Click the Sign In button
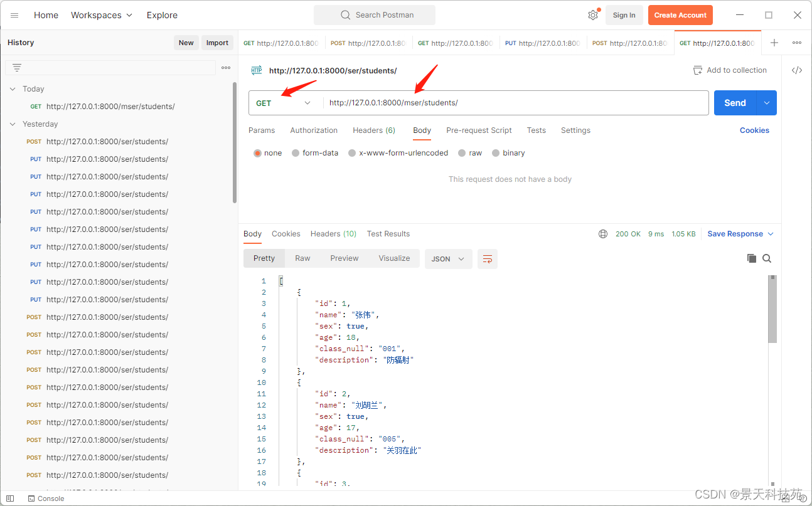 pos(624,15)
